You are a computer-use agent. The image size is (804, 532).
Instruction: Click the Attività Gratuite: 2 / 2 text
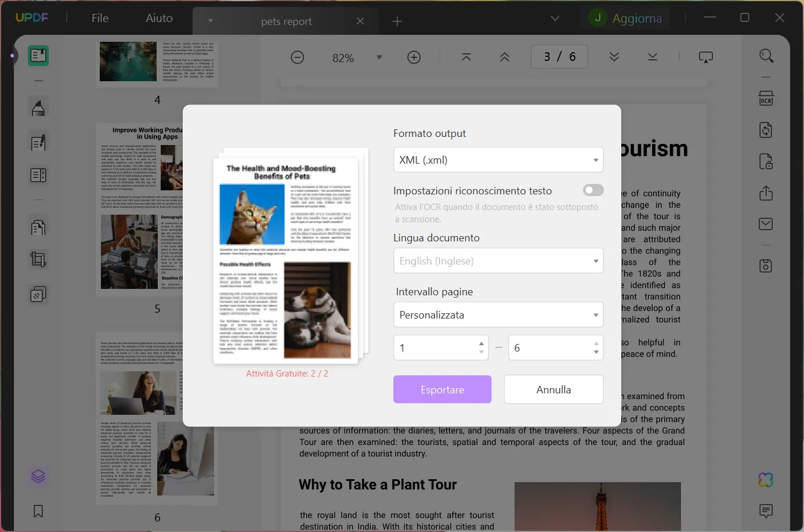pyautogui.click(x=287, y=374)
